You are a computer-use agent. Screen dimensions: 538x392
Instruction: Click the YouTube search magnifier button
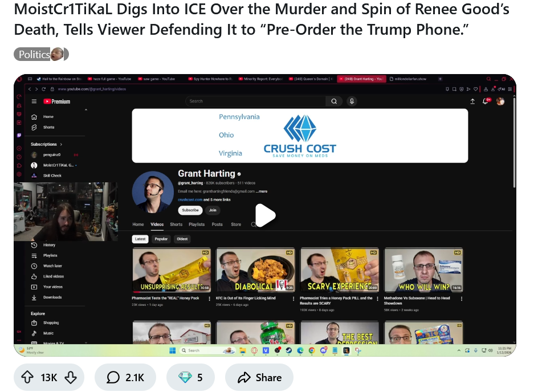point(334,101)
